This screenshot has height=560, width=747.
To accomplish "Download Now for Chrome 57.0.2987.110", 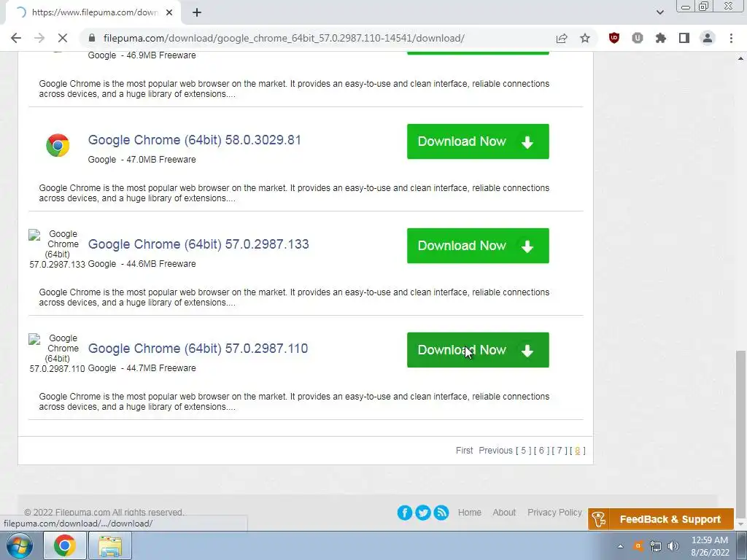I will [478, 350].
